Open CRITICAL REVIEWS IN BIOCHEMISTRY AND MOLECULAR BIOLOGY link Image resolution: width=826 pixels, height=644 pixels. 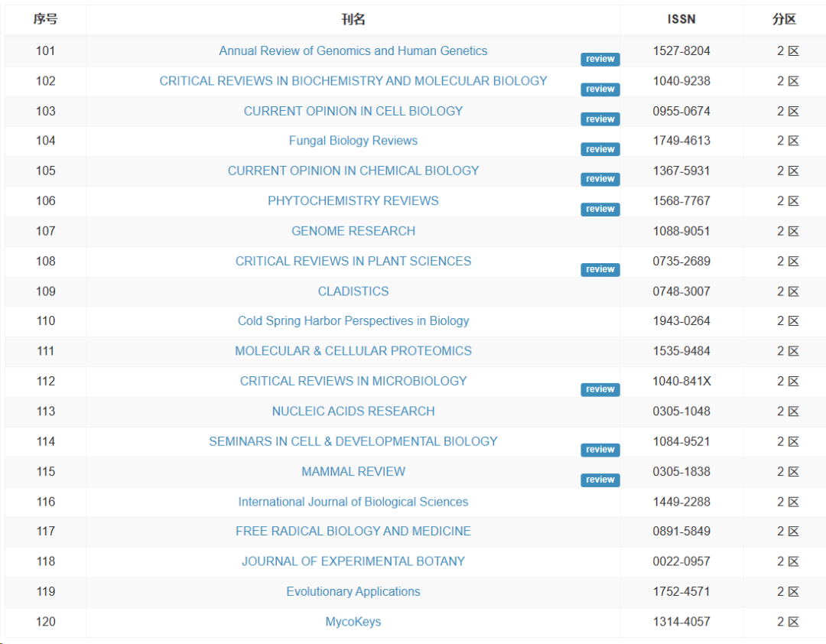tap(353, 81)
